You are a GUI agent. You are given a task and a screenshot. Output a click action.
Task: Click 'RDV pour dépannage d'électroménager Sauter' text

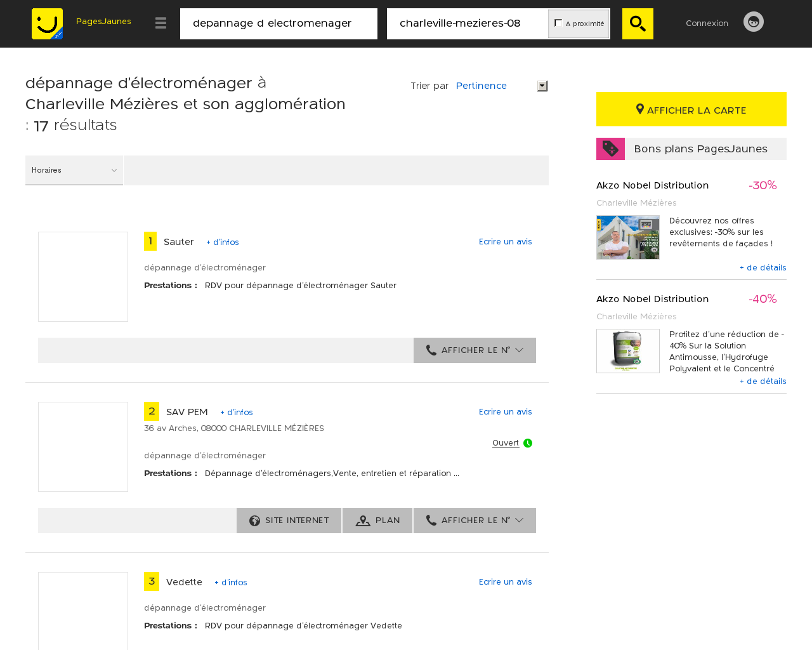click(x=301, y=286)
